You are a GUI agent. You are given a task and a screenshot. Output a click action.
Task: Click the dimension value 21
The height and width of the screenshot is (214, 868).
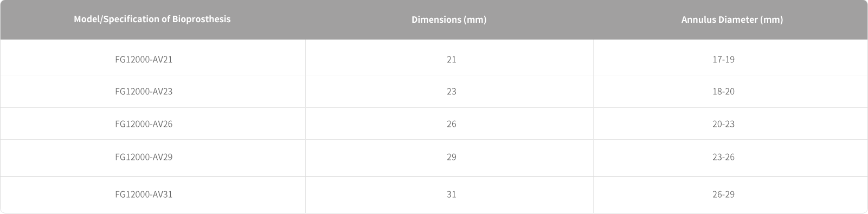pos(452,60)
